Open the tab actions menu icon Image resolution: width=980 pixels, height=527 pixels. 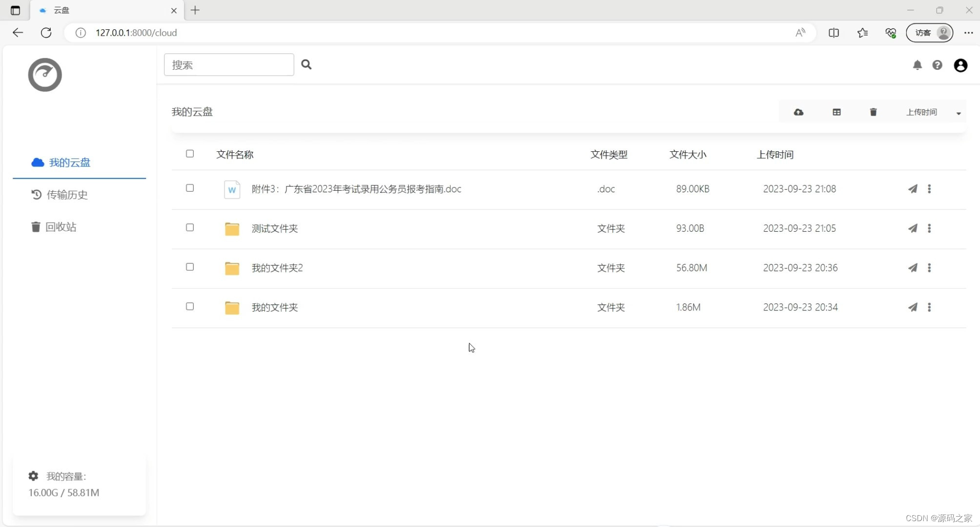point(15,10)
